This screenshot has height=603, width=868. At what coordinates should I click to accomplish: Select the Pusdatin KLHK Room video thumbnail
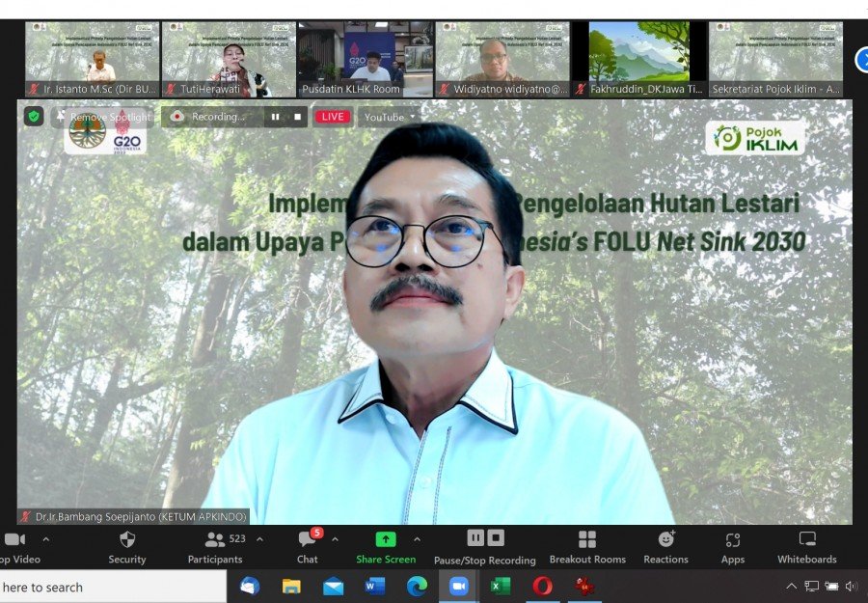[365, 59]
